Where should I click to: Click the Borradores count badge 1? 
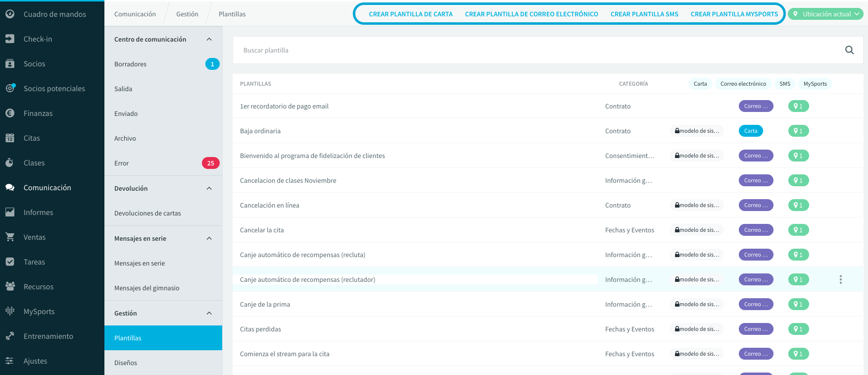tap(212, 64)
